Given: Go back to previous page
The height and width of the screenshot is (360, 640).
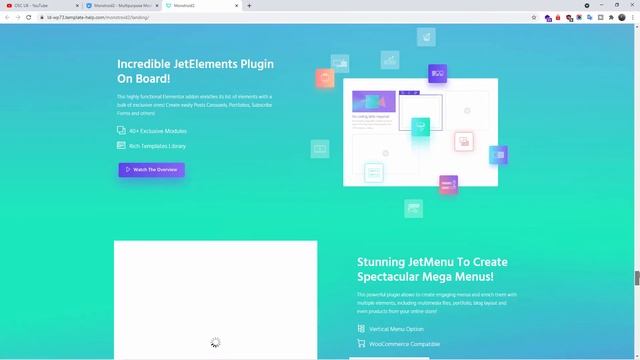Looking at the screenshot, I should [7, 18].
